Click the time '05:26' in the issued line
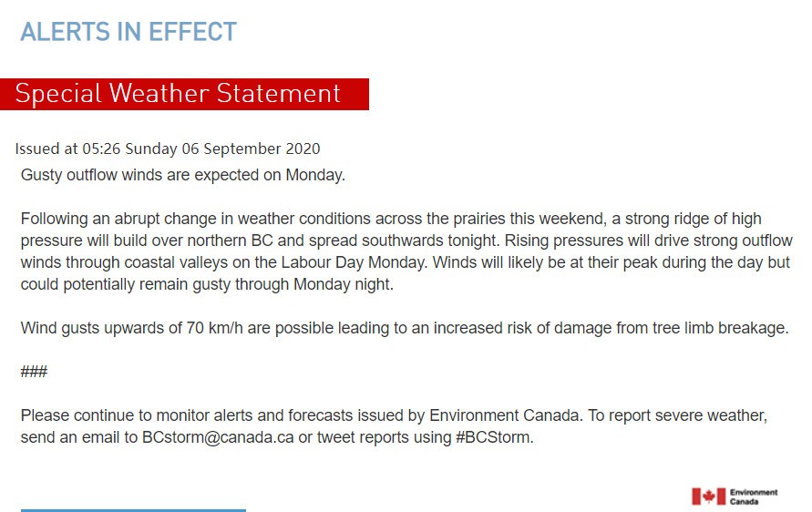This screenshot has height=512, width=812. pos(101,149)
